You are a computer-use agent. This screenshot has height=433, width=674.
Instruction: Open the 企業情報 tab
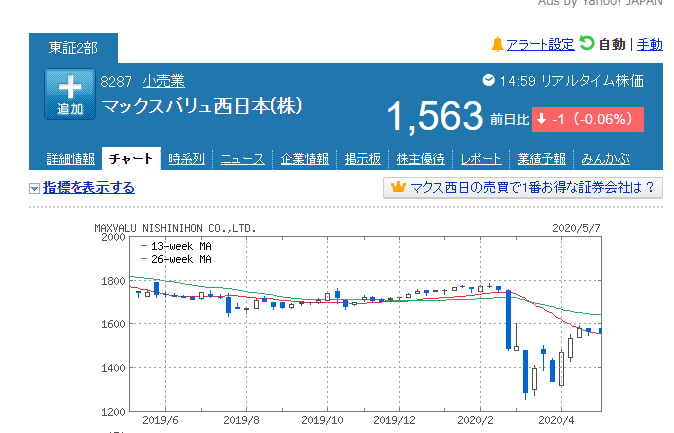(304, 159)
